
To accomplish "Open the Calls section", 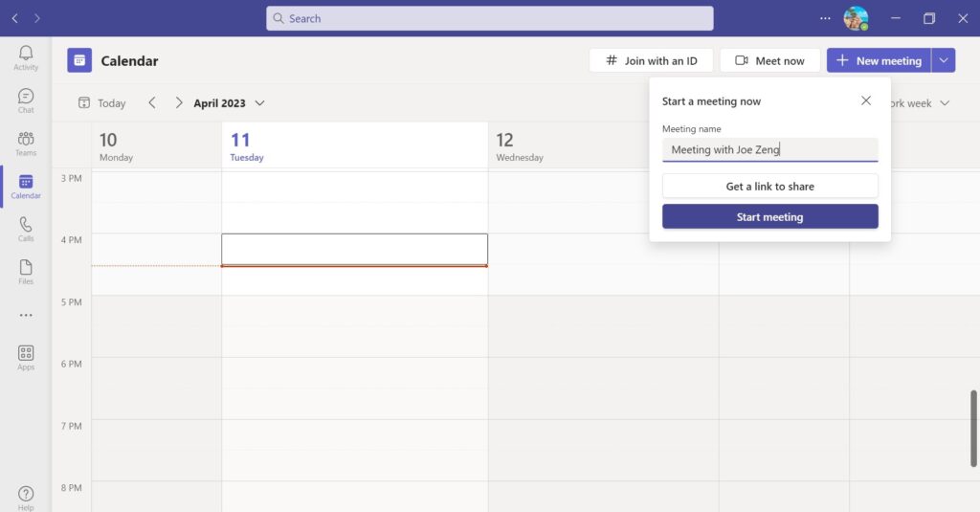I will coord(26,229).
